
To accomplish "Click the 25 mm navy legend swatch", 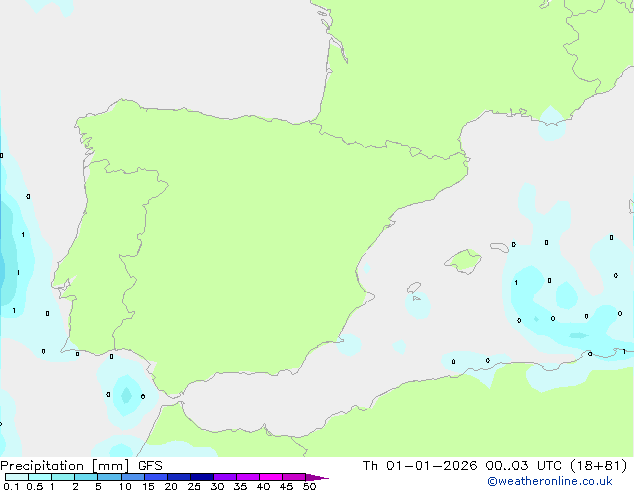I will click(202, 477).
